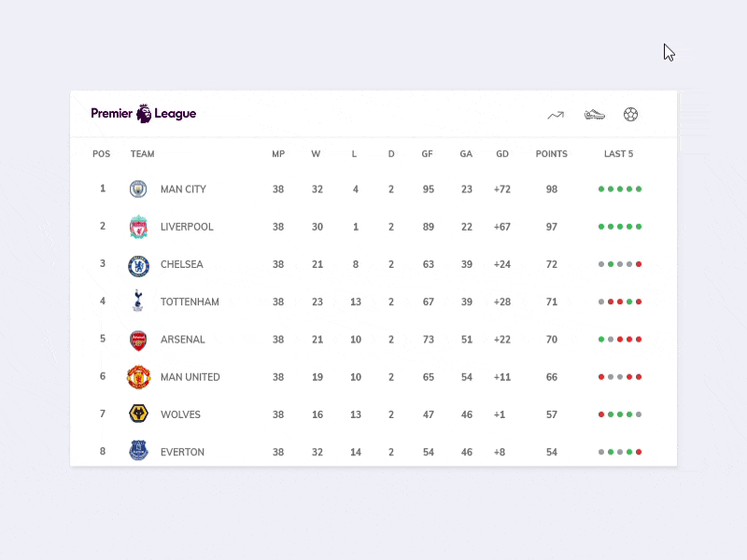Select the Chelsea club crest
This screenshot has height=560, width=747.
click(138, 264)
